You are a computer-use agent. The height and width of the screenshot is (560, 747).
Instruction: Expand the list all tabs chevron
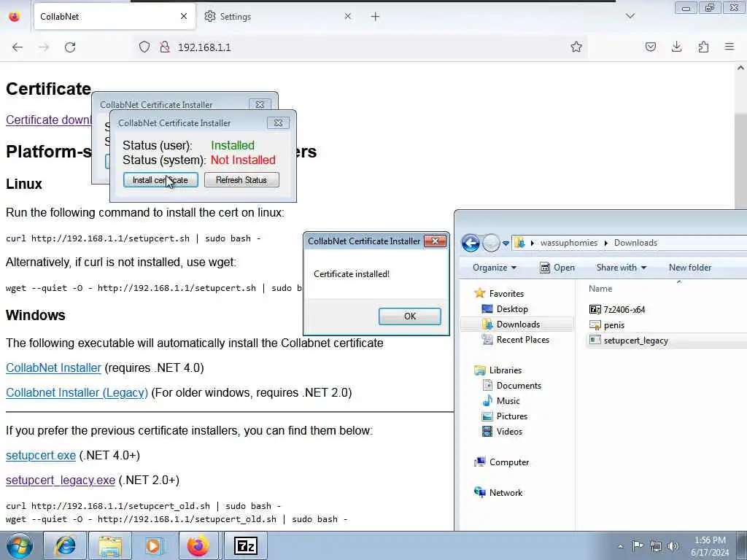click(630, 16)
